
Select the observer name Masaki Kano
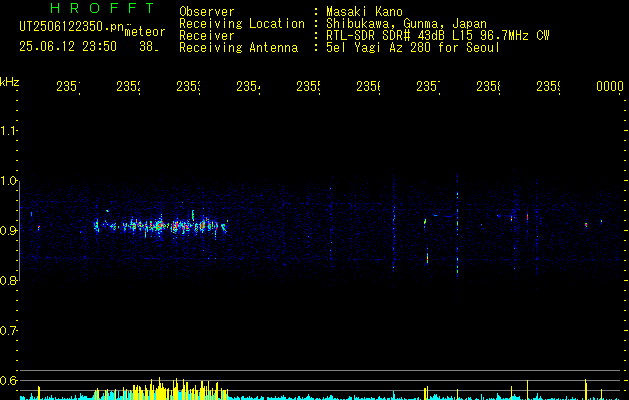point(364,12)
